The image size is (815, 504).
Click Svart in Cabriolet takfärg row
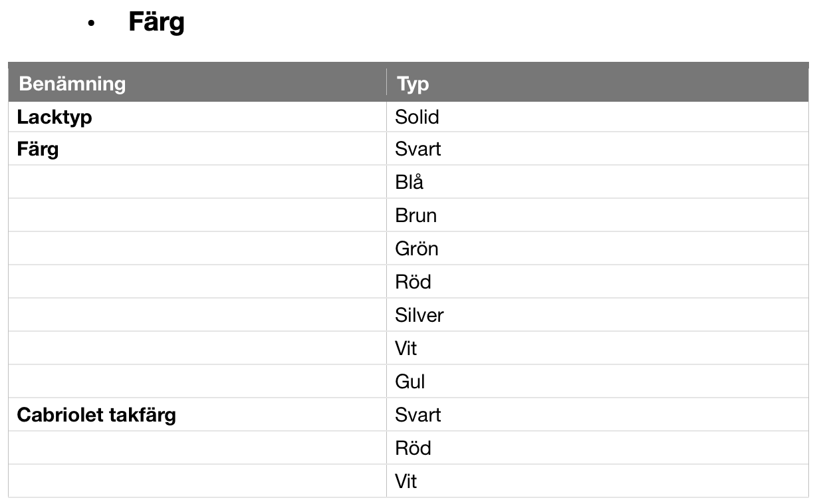pyautogui.click(x=417, y=415)
